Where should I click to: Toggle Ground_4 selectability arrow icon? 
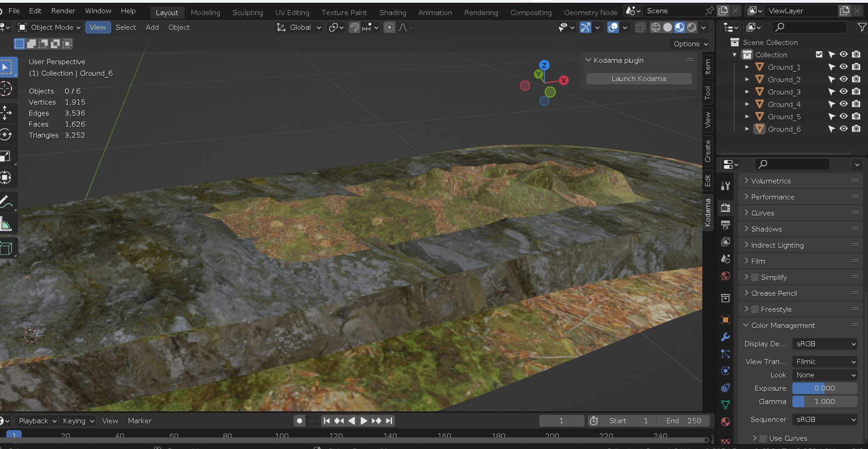[831, 104]
